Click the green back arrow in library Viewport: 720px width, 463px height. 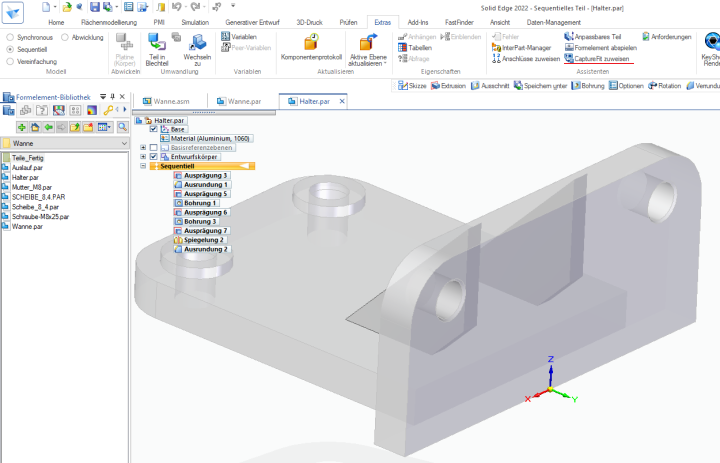pyautogui.click(x=48, y=127)
